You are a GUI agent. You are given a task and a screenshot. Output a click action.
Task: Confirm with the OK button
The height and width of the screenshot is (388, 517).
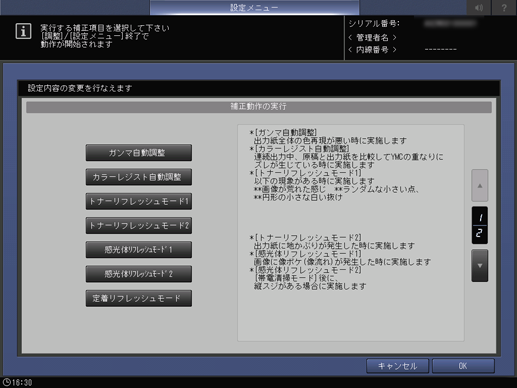tap(463, 366)
